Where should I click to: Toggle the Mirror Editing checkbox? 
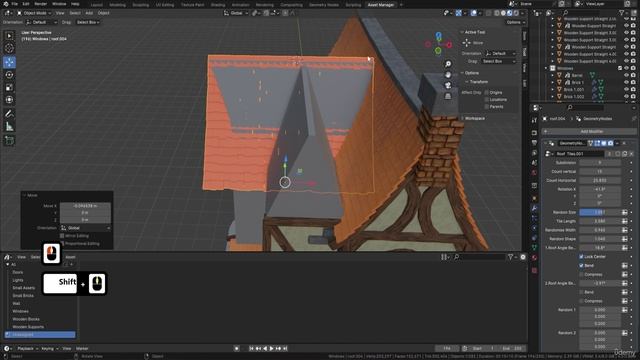click(62, 236)
